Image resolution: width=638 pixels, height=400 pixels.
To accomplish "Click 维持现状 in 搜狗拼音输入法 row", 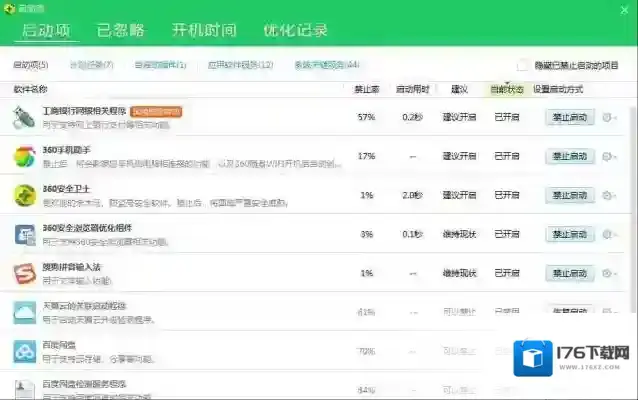I will pyautogui.click(x=459, y=273).
